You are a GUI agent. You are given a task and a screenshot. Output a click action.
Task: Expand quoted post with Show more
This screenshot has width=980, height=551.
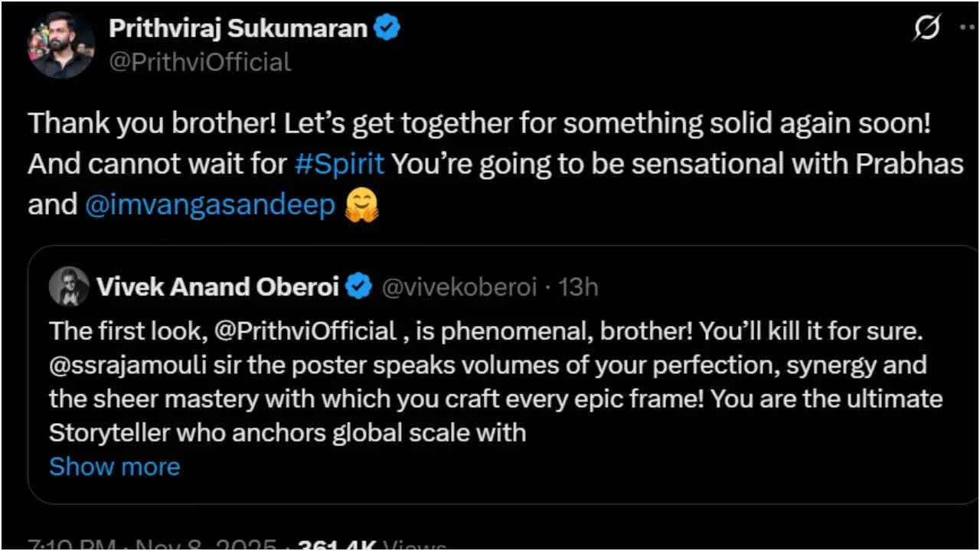click(115, 467)
